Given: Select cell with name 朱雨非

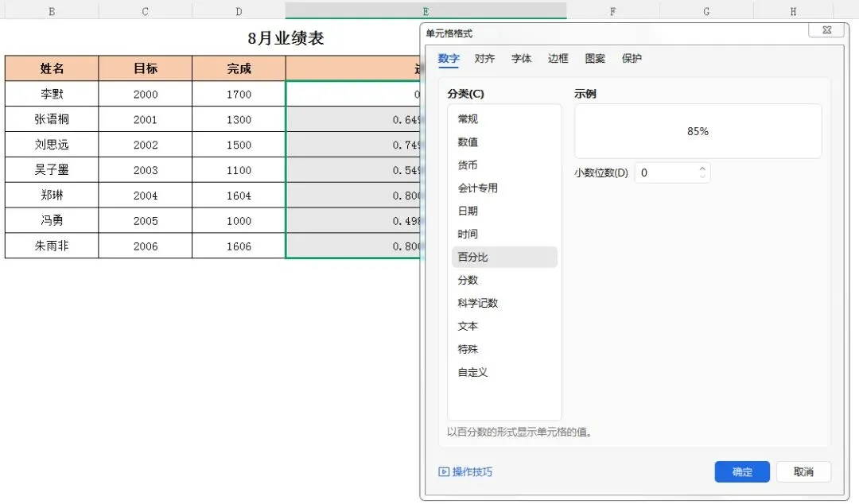Looking at the screenshot, I should tap(52, 246).
